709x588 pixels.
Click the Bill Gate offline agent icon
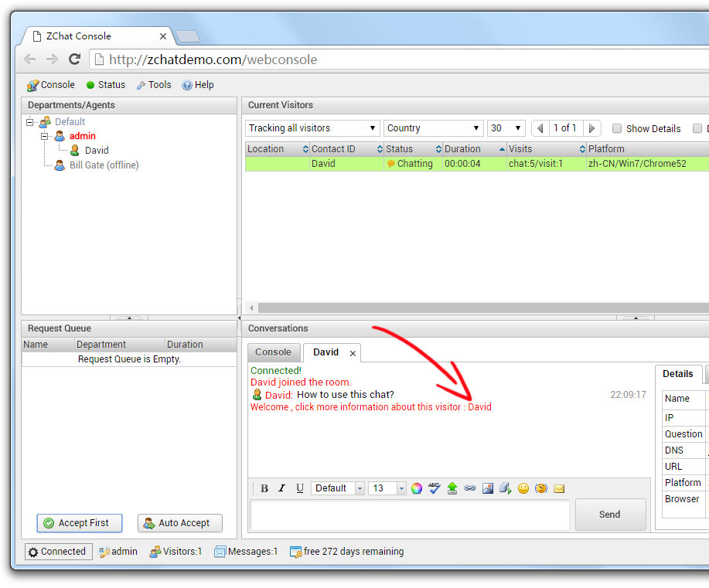[60, 165]
